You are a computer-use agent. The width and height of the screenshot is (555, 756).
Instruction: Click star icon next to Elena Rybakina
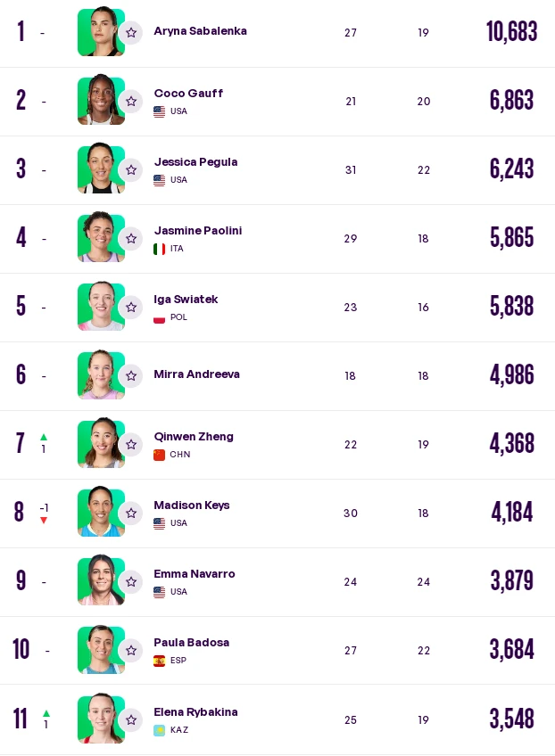click(x=131, y=719)
